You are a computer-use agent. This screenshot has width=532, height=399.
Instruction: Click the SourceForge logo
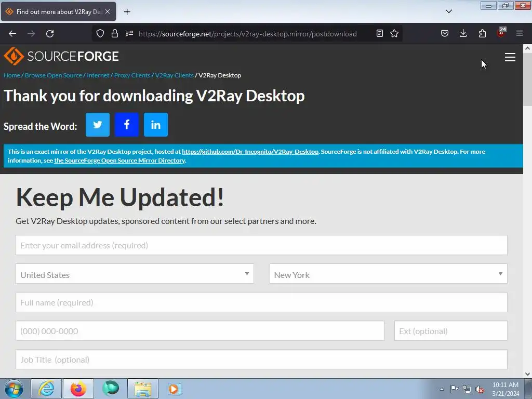click(x=61, y=56)
